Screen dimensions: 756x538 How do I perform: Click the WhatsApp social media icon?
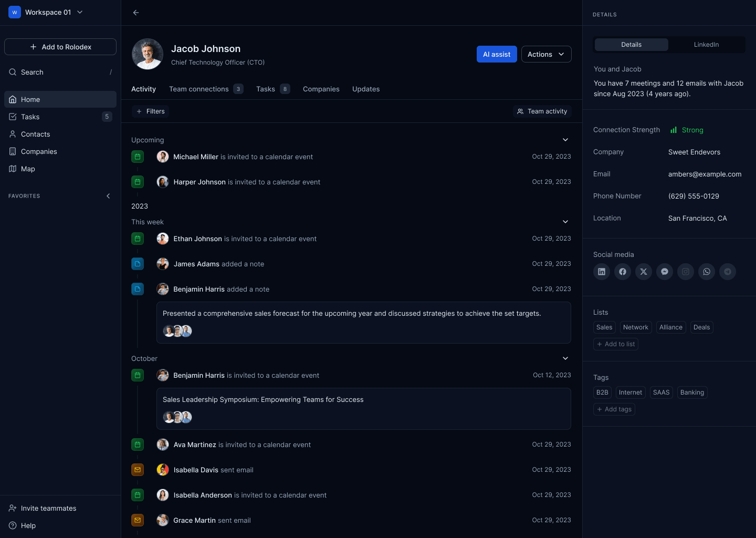point(707,272)
